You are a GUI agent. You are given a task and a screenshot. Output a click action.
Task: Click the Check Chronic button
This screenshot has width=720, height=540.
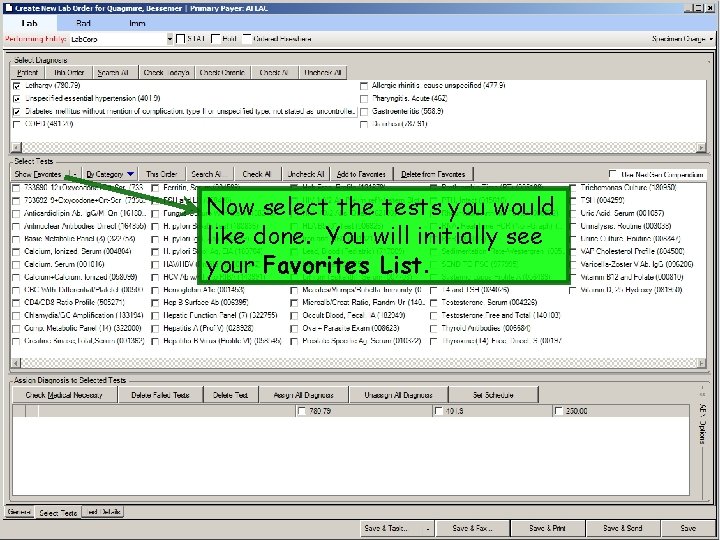pyautogui.click(x=222, y=73)
